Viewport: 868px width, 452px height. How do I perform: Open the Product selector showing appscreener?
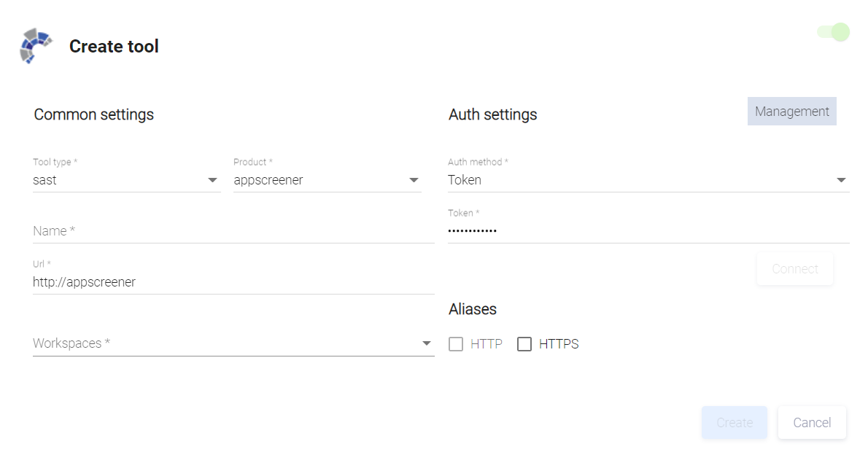coord(317,180)
